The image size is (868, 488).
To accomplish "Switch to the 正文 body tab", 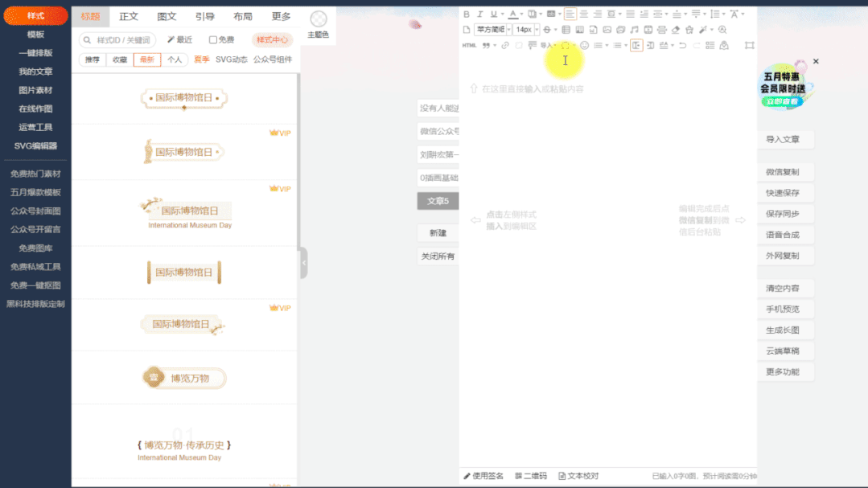I will click(129, 17).
